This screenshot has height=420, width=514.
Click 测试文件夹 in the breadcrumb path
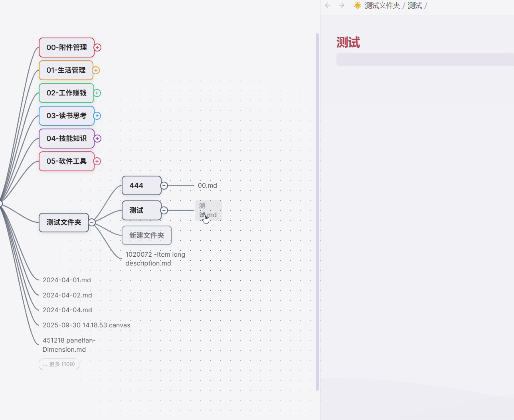point(382,5)
